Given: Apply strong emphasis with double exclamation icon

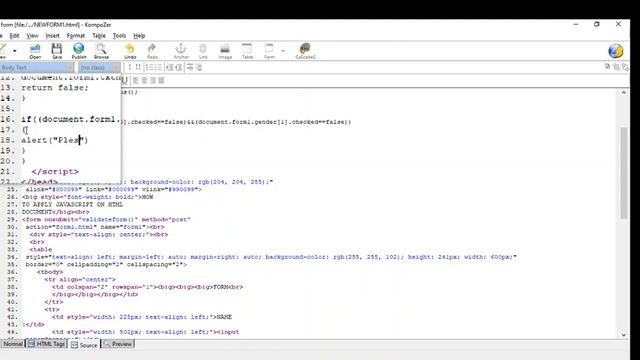Looking at the screenshot, I should tap(138, 67).
